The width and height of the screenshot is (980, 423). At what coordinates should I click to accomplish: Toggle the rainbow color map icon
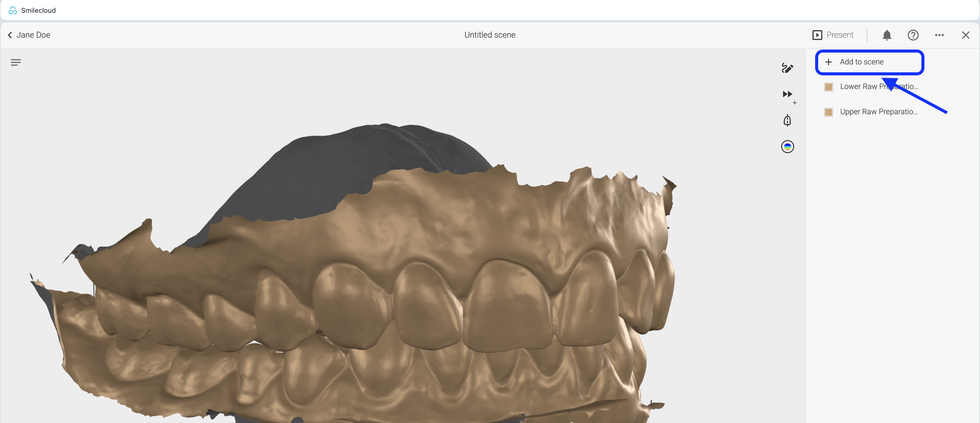(x=787, y=146)
